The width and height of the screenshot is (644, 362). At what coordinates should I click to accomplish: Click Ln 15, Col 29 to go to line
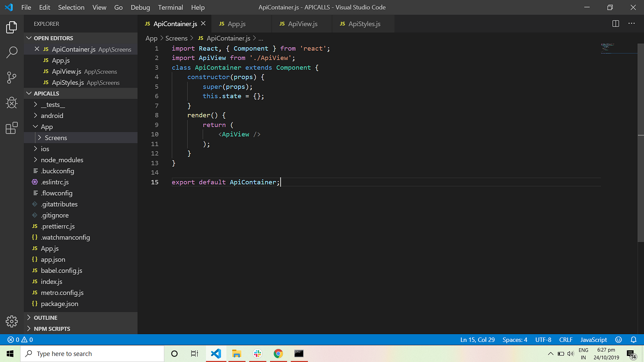(x=477, y=340)
